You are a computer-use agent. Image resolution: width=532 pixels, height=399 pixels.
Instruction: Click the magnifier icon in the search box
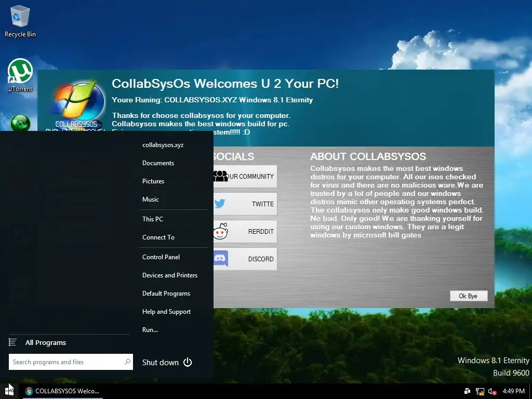(128, 362)
